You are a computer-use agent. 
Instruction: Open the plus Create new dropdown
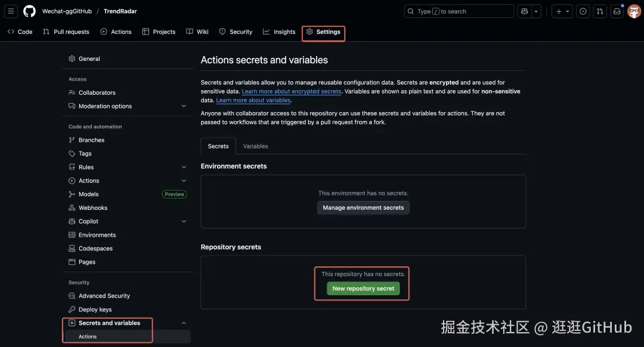click(x=562, y=11)
